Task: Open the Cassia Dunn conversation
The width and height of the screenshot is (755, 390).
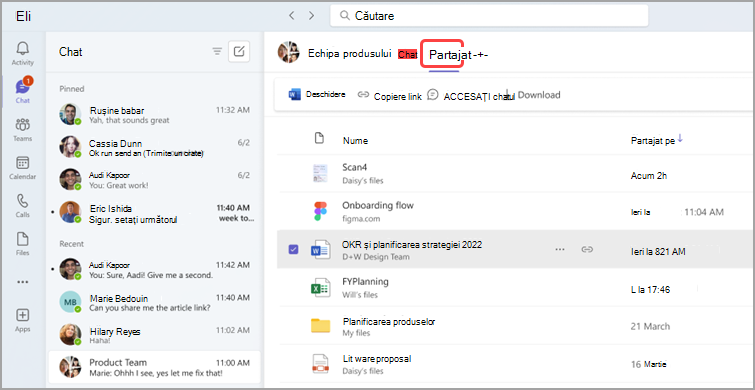Action: click(x=155, y=148)
